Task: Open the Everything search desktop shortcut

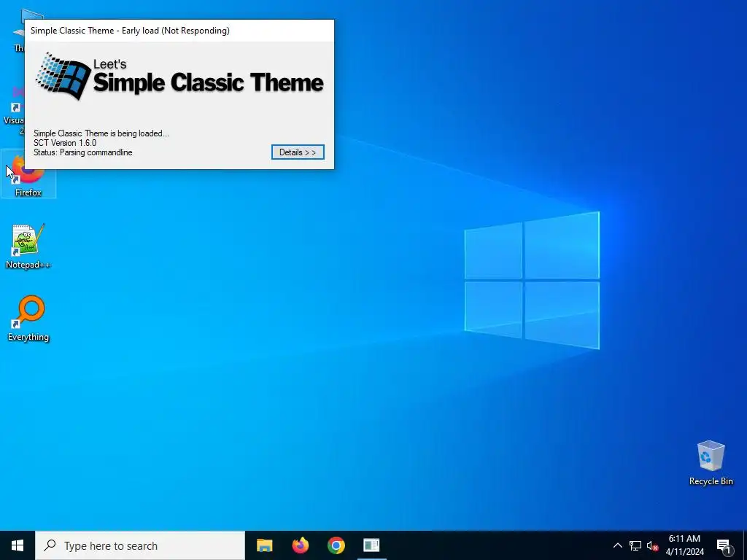Action: pos(28,319)
